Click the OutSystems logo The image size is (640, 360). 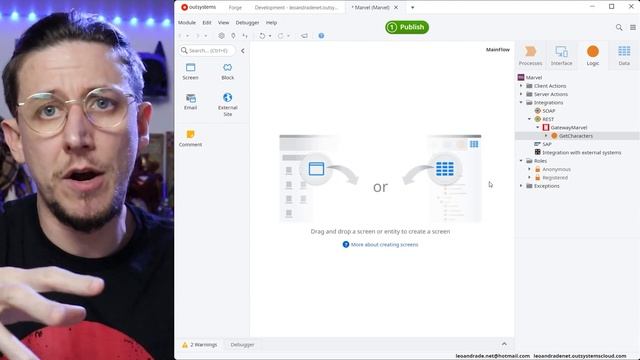coord(198,7)
